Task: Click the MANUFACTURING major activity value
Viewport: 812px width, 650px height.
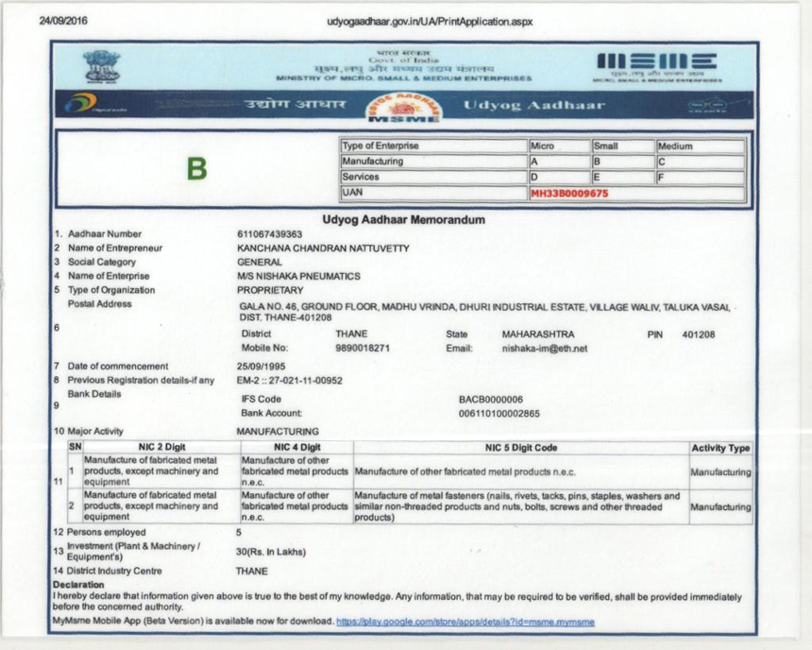Action: point(278,431)
